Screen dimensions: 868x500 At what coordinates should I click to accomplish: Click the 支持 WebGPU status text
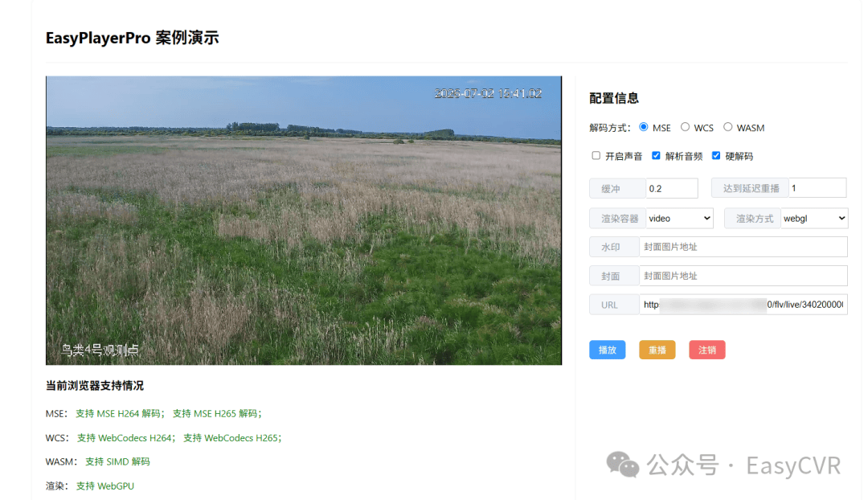click(x=105, y=486)
